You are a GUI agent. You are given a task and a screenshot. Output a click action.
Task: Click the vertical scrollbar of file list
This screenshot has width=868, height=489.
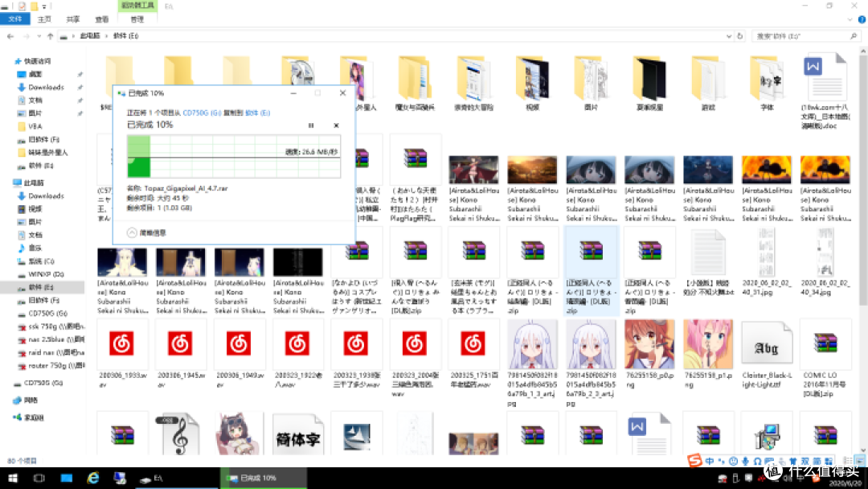pos(863,180)
